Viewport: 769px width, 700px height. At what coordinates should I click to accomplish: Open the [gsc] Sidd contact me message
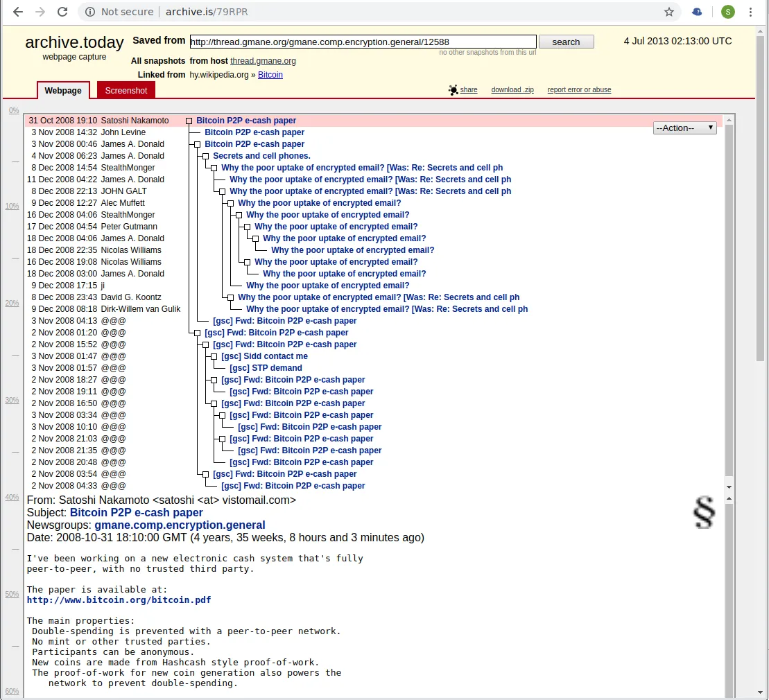tap(264, 356)
